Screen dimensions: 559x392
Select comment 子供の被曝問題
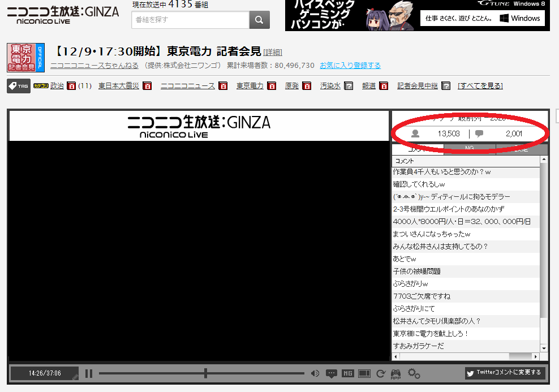[466, 272]
